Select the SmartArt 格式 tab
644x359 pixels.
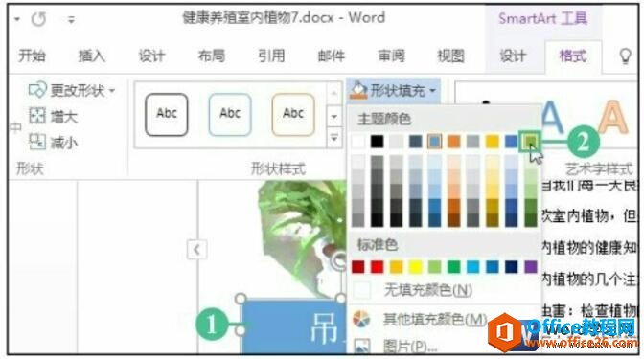pos(572,56)
